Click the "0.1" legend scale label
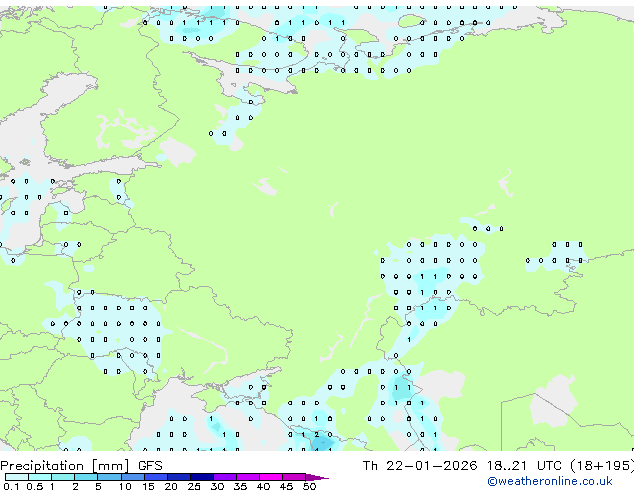The image size is (634, 490). [11, 486]
